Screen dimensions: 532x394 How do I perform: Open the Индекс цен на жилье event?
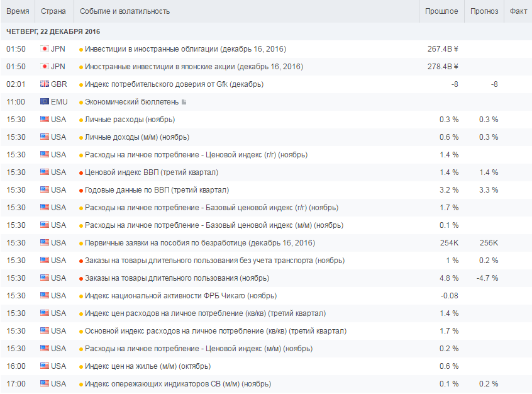pyautogui.click(x=147, y=366)
